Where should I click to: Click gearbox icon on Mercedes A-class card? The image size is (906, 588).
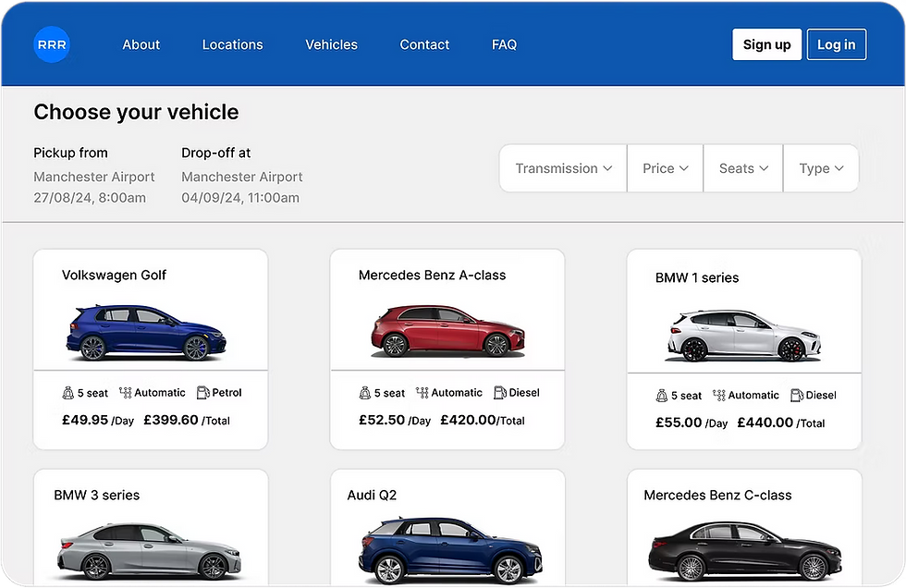tap(422, 393)
